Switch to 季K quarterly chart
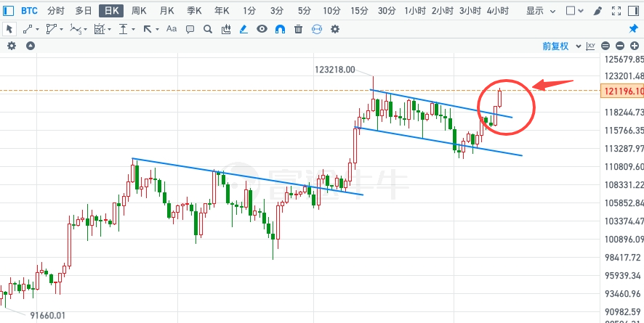644x323 pixels. point(194,11)
